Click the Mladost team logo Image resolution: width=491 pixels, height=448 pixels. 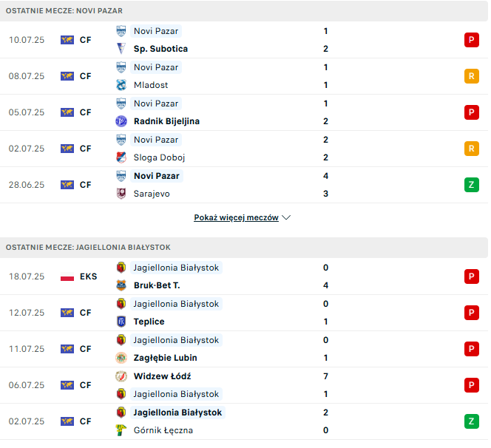(121, 85)
